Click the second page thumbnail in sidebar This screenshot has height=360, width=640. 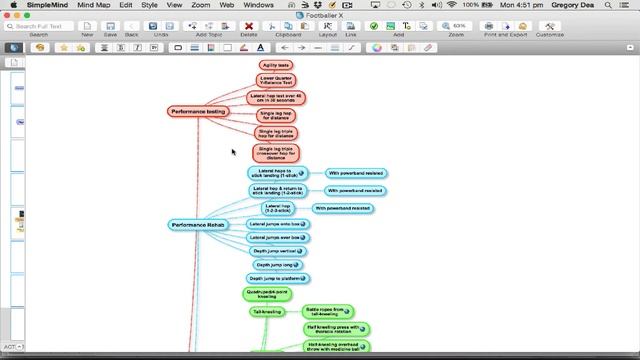tap(18, 122)
